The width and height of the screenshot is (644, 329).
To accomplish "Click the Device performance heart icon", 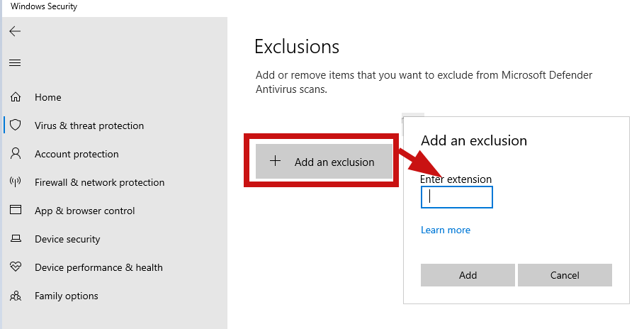I will click(x=15, y=267).
